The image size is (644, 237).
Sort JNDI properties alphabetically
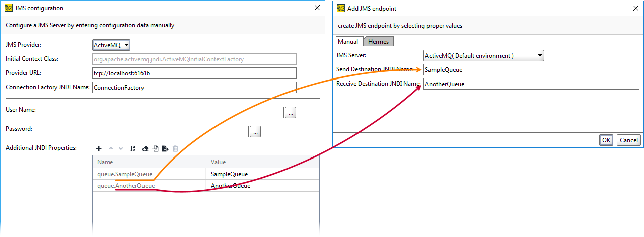click(x=133, y=148)
